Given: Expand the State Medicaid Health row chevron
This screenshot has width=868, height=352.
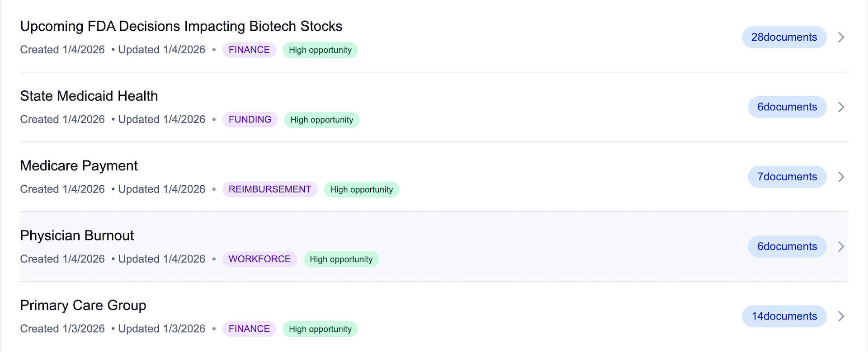Looking at the screenshot, I should 841,107.
